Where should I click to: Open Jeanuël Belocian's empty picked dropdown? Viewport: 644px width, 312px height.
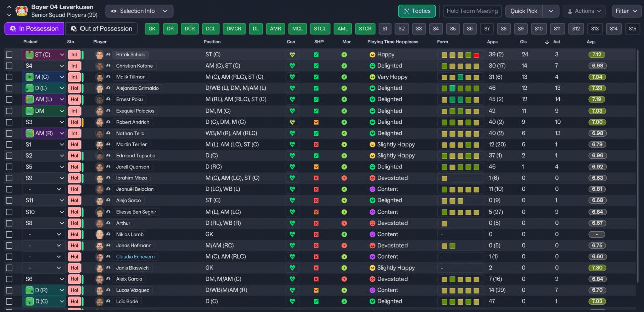[x=44, y=189]
